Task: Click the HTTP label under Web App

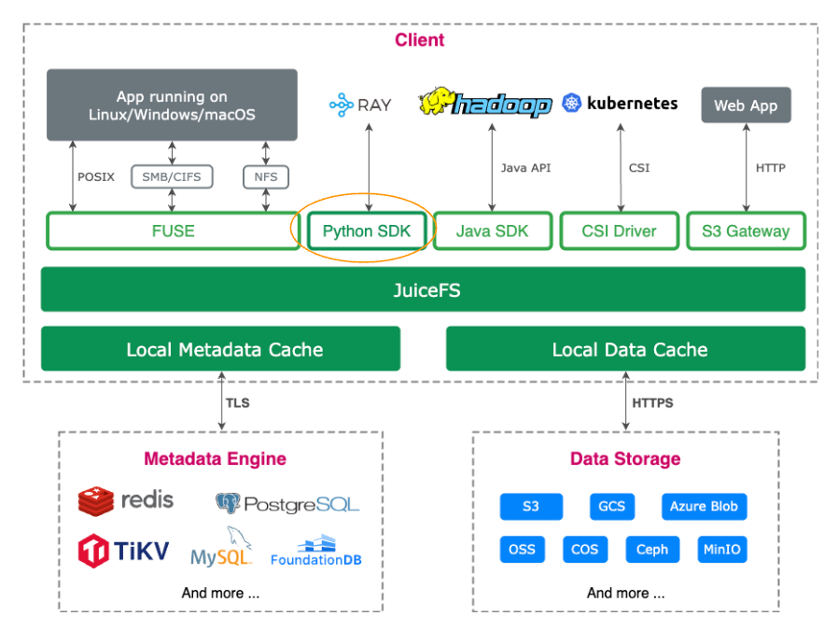Action: point(770,168)
